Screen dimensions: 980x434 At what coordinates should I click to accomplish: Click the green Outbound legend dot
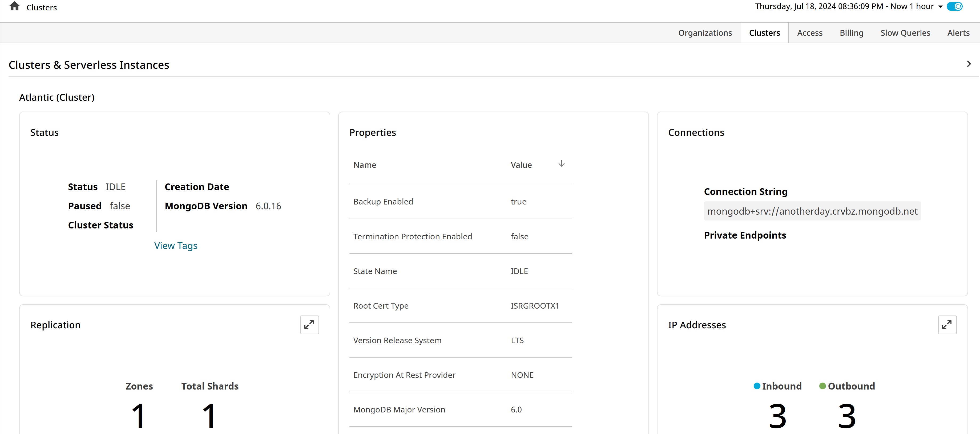[822, 386]
